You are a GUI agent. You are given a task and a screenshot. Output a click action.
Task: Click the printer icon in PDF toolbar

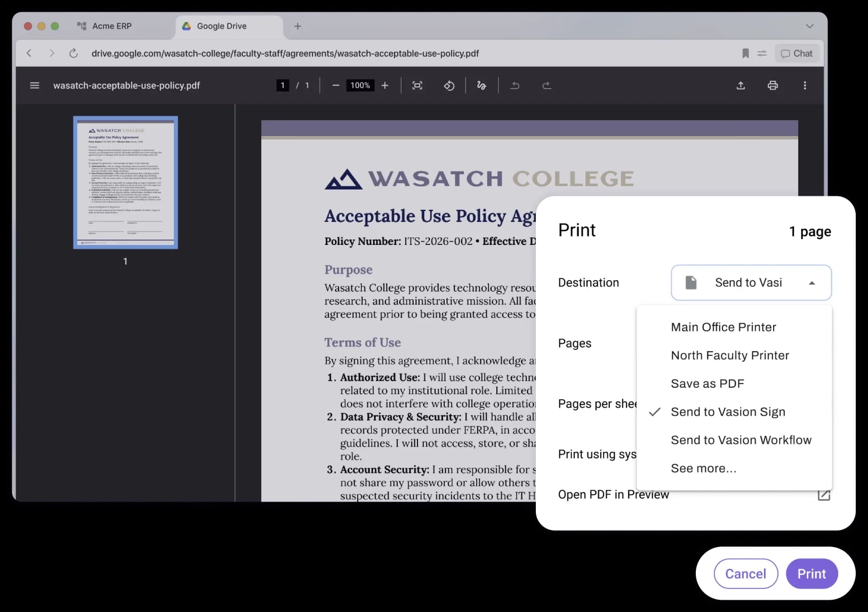click(x=773, y=85)
